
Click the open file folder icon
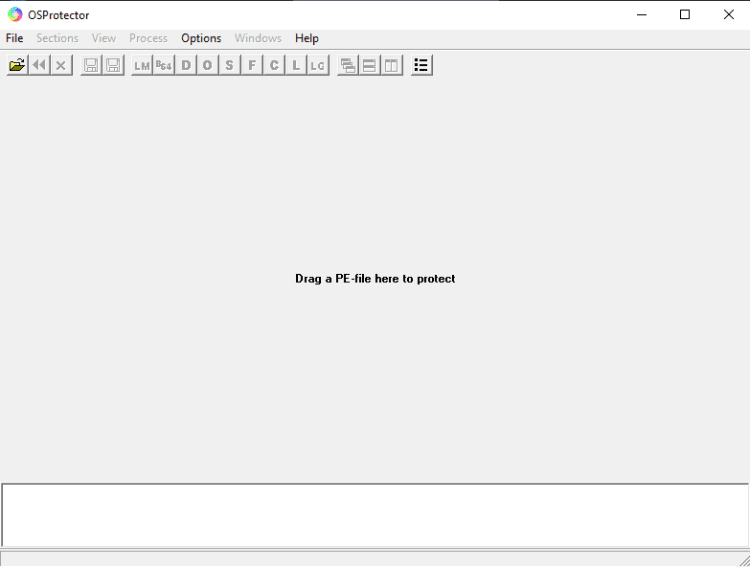(17, 65)
